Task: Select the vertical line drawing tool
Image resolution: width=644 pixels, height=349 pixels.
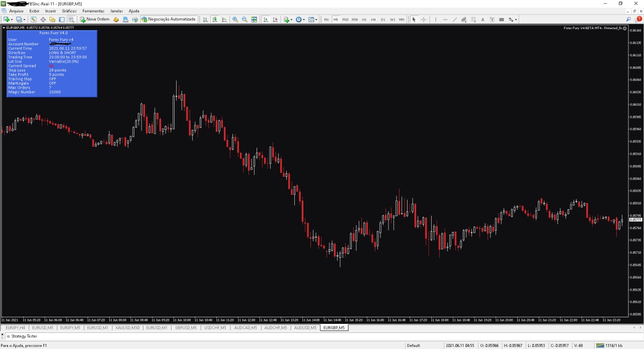Action: coord(436,20)
